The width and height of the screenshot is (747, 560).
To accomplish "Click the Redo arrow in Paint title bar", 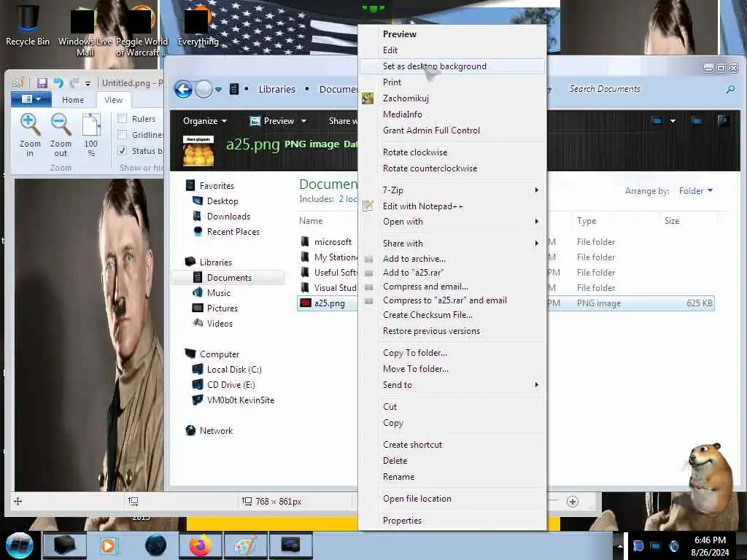I will [74, 83].
